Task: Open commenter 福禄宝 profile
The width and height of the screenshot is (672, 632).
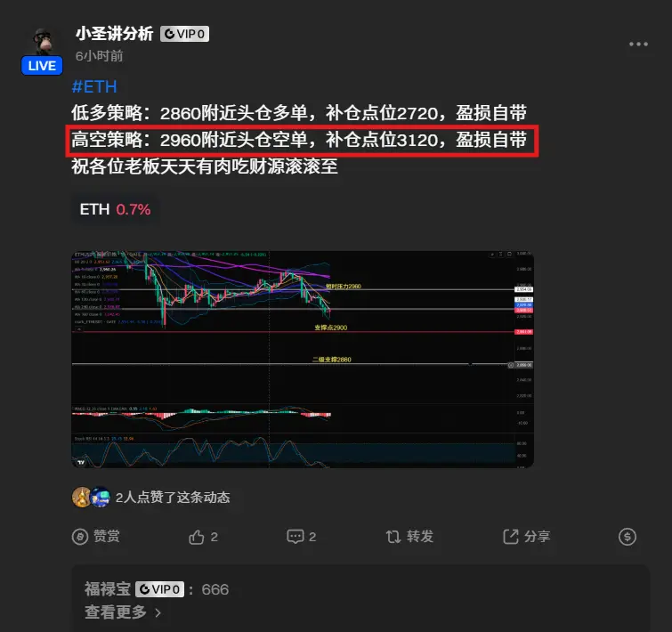Action: coord(107,589)
